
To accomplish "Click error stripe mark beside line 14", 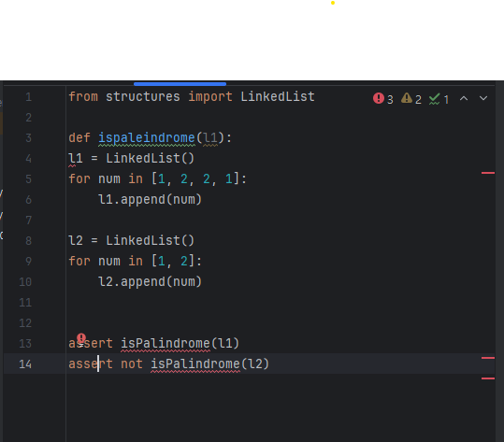I will coord(488,358).
